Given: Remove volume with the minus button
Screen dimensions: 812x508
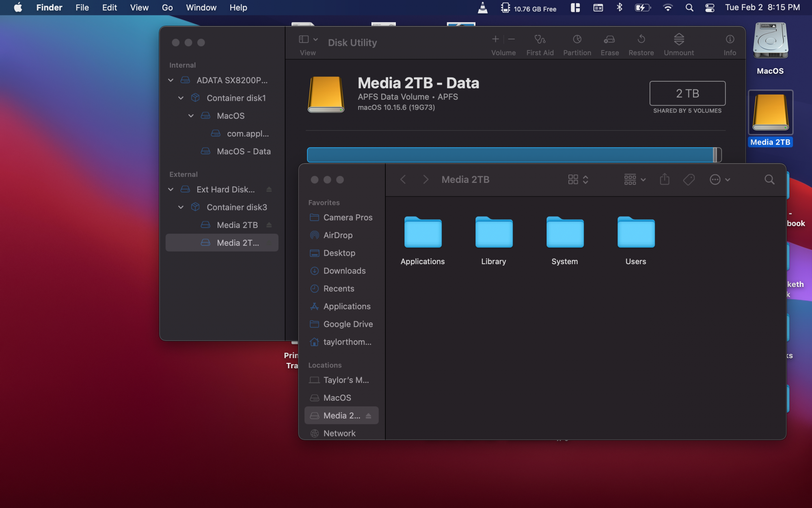Looking at the screenshot, I should [512, 39].
